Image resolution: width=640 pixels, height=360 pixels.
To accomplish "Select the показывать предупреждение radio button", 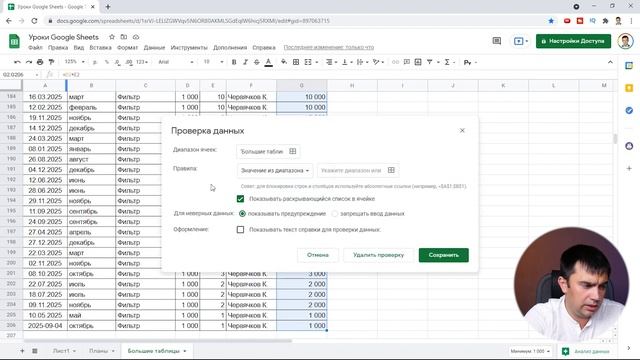I will point(242,213).
